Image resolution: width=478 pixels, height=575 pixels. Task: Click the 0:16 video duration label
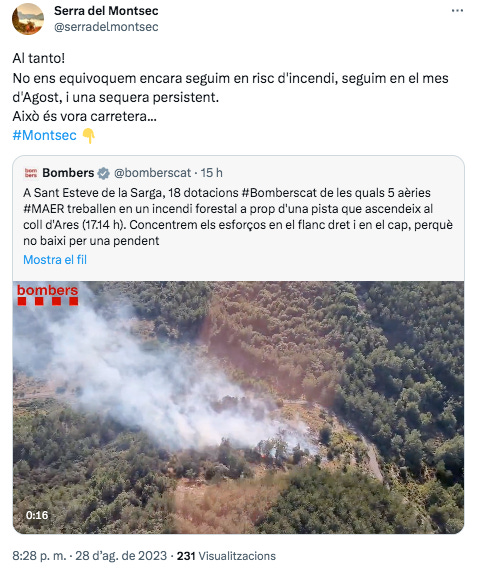coord(37,515)
